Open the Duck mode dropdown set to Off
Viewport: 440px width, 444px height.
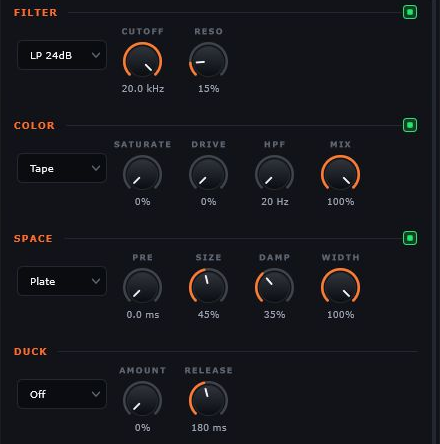(62, 394)
